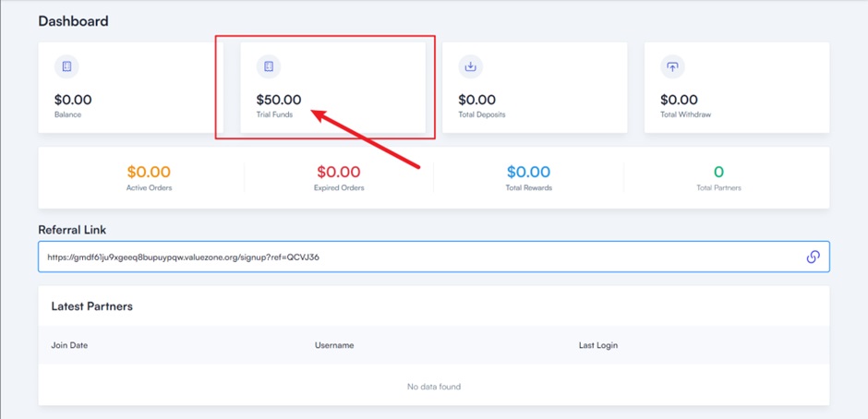Click the Last Login column header
The height and width of the screenshot is (419, 868).
598,345
